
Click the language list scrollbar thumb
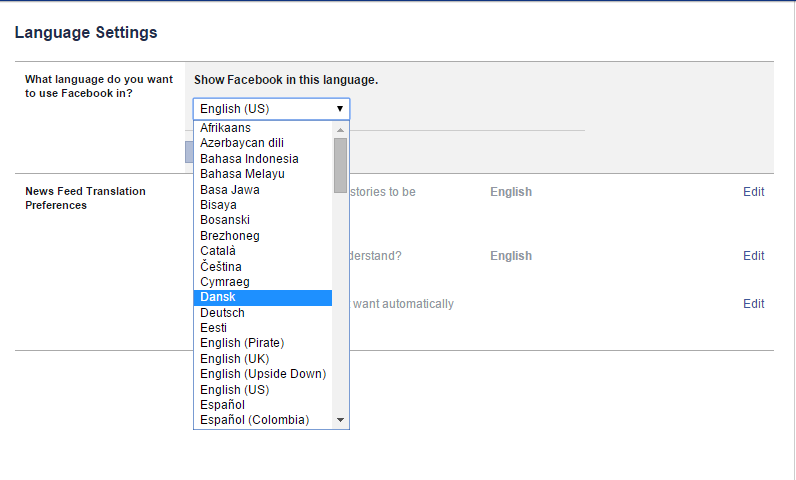(x=341, y=165)
